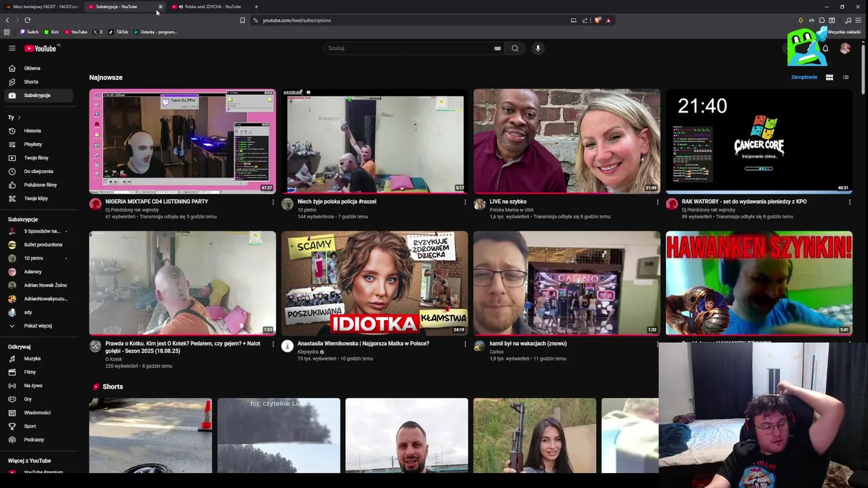Open Wiadomości news section

click(x=37, y=413)
